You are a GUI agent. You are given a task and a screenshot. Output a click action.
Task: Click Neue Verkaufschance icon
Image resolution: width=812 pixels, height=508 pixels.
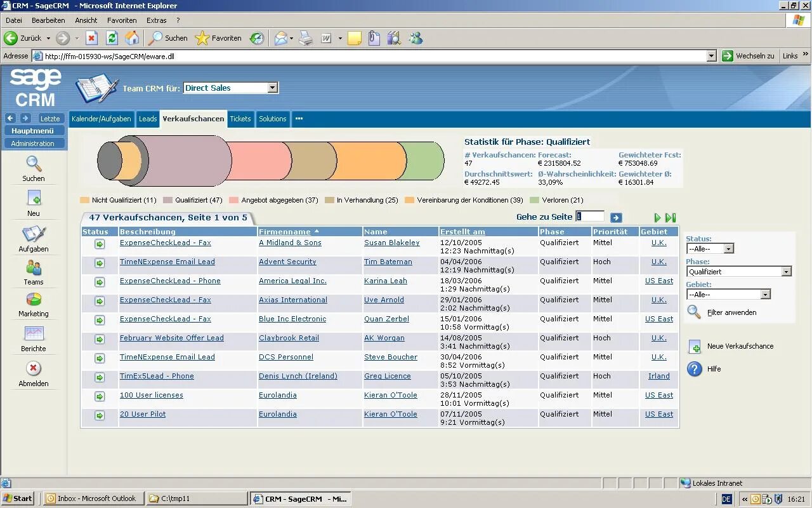(x=695, y=346)
